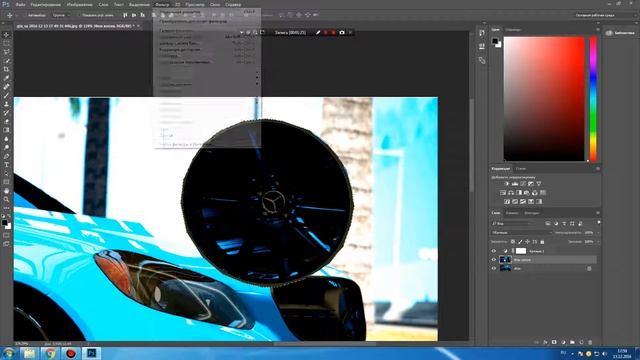
Task: Open the File menu in menu bar
Action: tap(20, 4)
